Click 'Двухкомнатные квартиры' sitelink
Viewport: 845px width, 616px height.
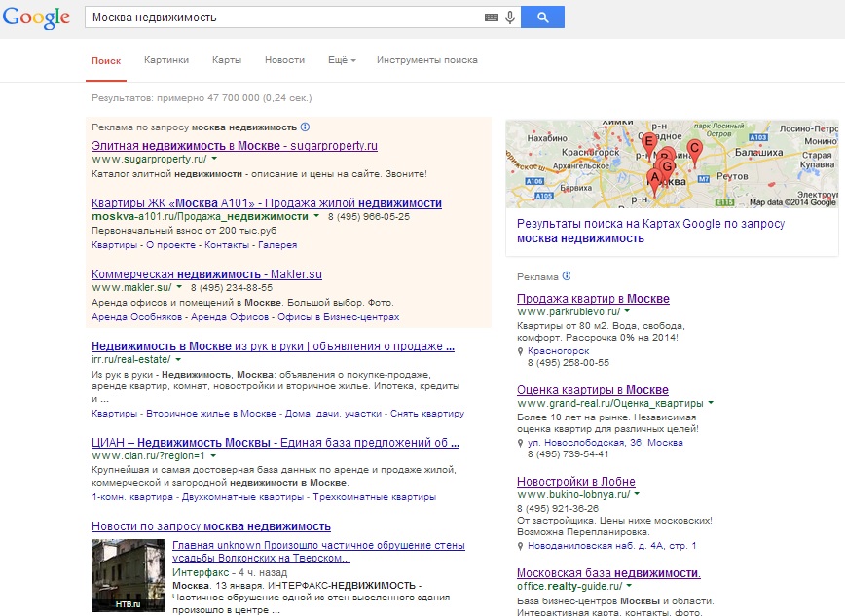click(x=242, y=497)
